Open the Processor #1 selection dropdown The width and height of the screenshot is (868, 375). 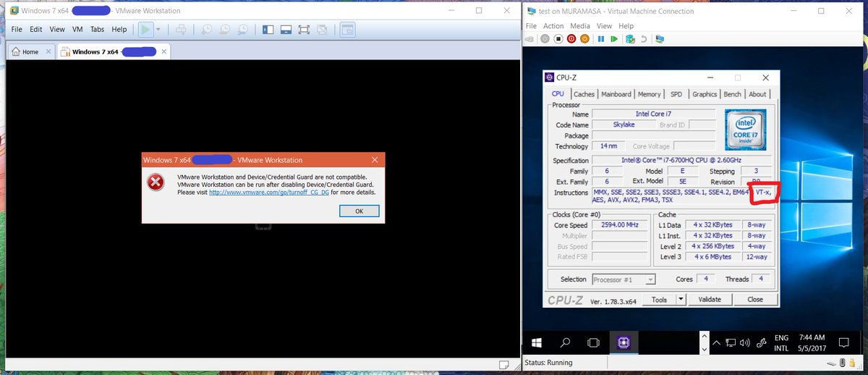point(624,279)
